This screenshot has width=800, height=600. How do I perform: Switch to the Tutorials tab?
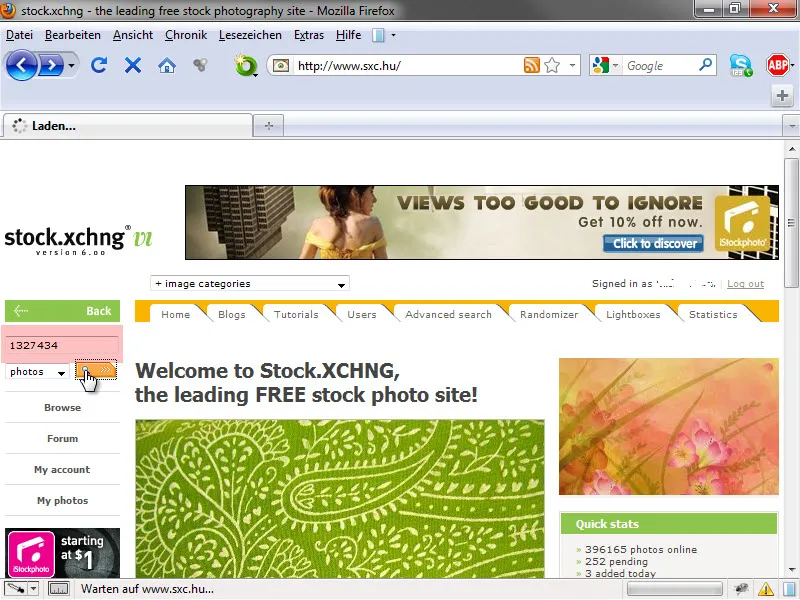point(296,314)
